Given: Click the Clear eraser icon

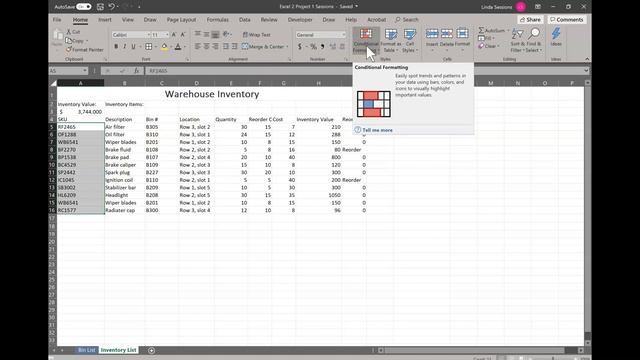Looking at the screenshot, I should point(481,46).
